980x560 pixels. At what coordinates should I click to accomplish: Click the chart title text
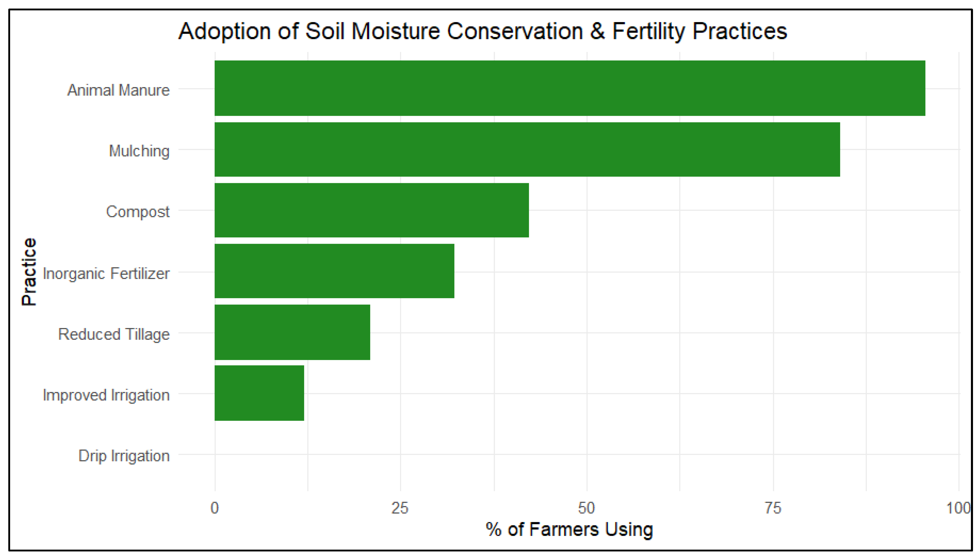pos(482,31)
